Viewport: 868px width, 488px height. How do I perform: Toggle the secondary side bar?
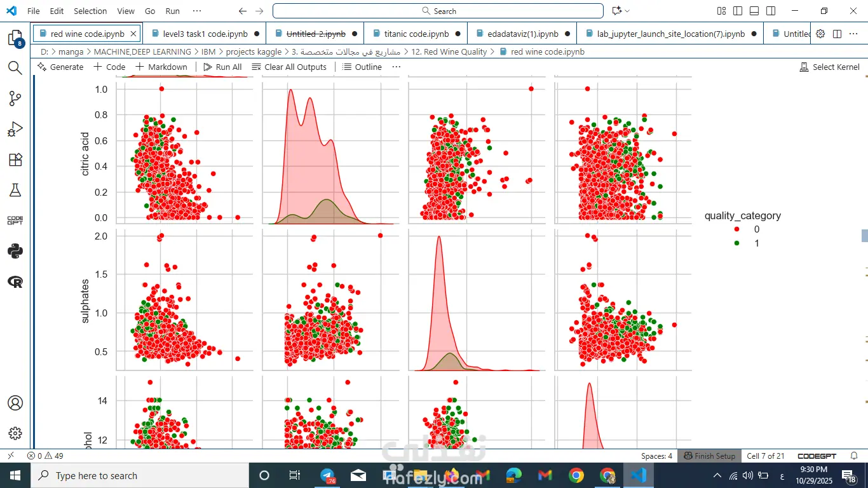point(771,11)
